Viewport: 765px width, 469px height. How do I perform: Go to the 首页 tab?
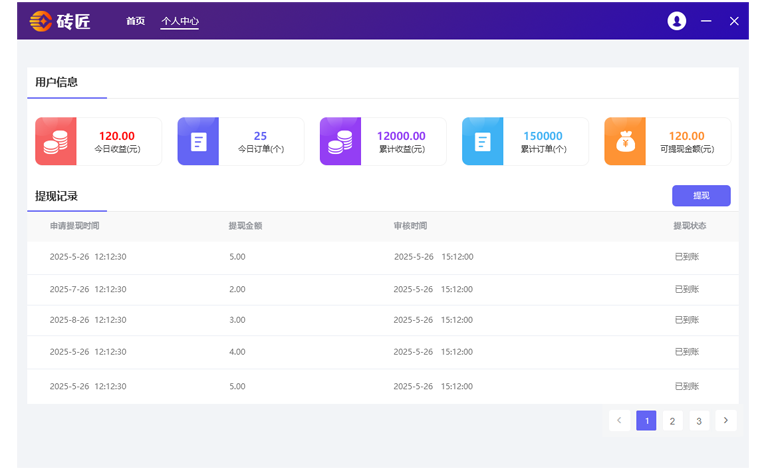(x=135, y=21)
